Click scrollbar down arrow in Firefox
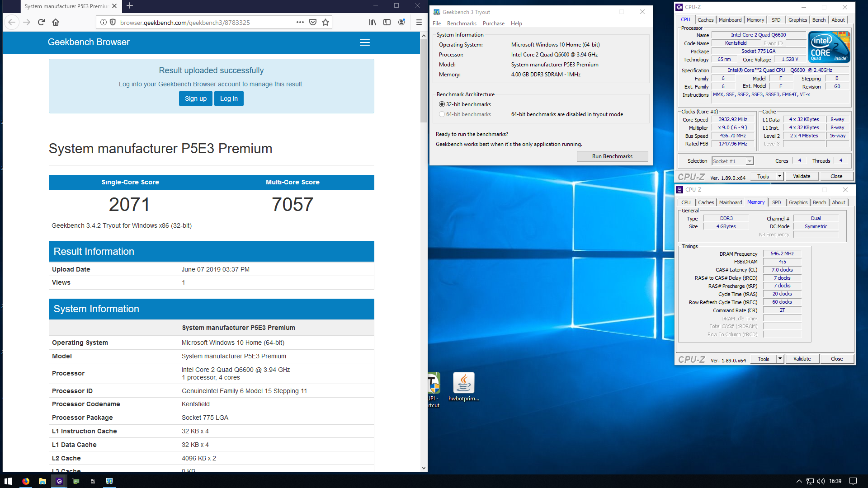The height and width of the screenshot is (488, 868). (x=424, y=468)
